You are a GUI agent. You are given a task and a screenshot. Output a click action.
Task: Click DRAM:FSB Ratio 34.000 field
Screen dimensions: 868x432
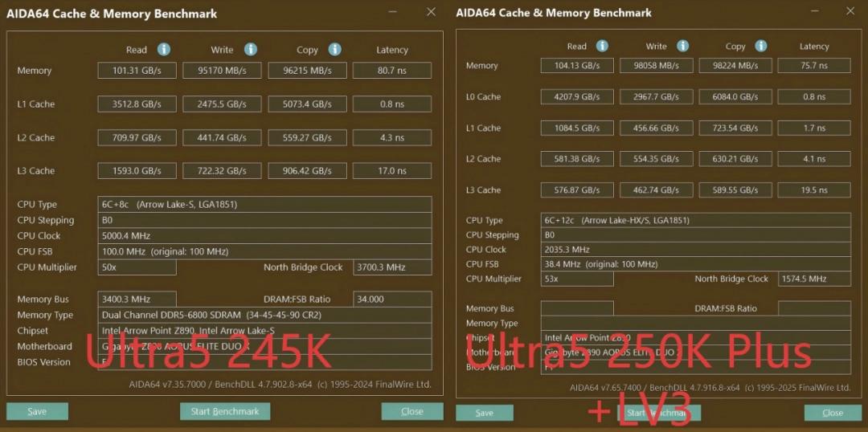click(392, 300)
